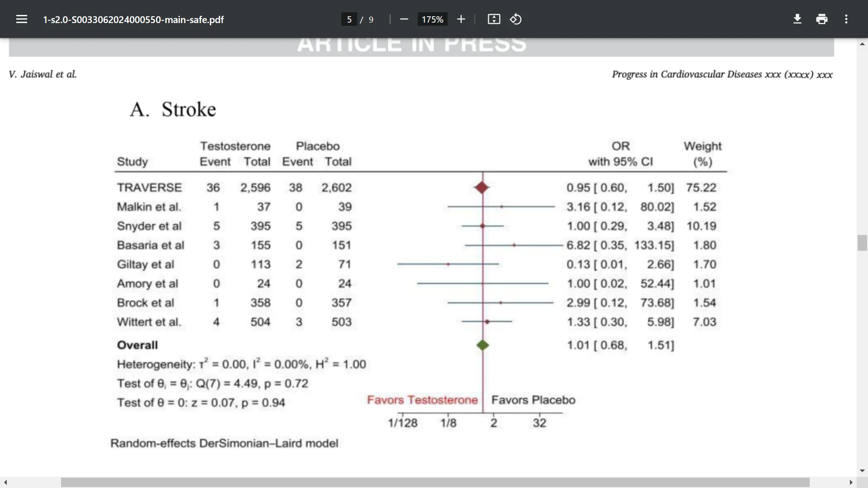Click the vertical scrollbar thumb
Image resolution: width=868 pixels, height=488 pixels.
(862, 243)
